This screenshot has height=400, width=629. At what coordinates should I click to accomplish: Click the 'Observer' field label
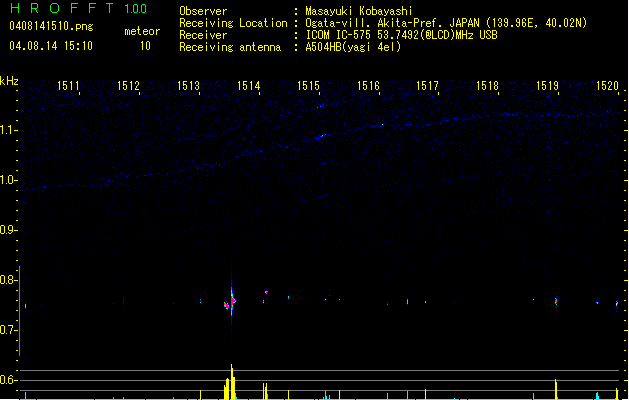203,11
